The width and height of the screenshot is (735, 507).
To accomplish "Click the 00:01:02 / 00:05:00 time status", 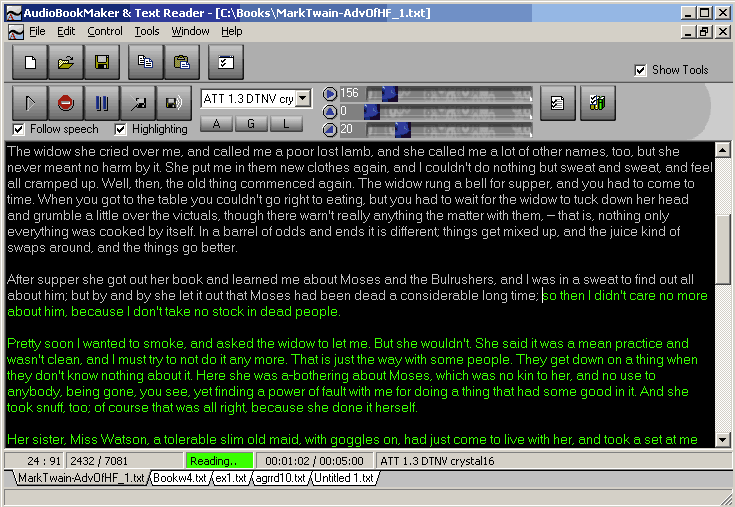I will [x=315, y=461].
